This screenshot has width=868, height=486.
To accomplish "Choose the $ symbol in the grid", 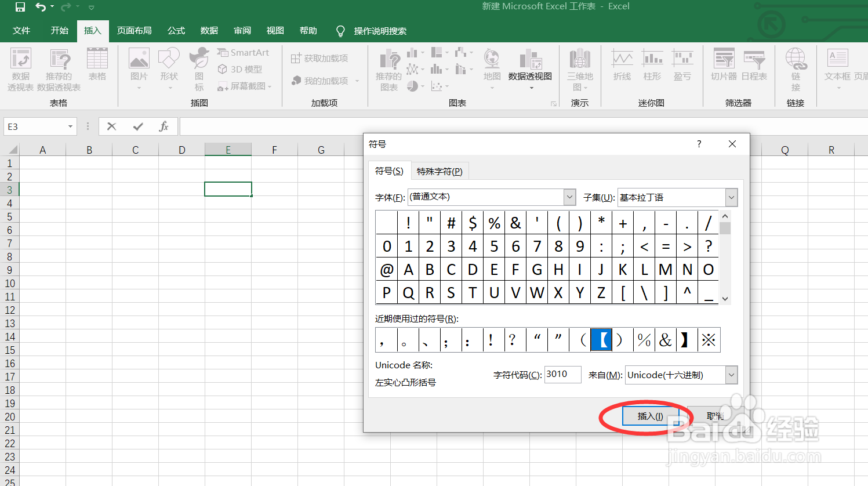I will 473,223.
